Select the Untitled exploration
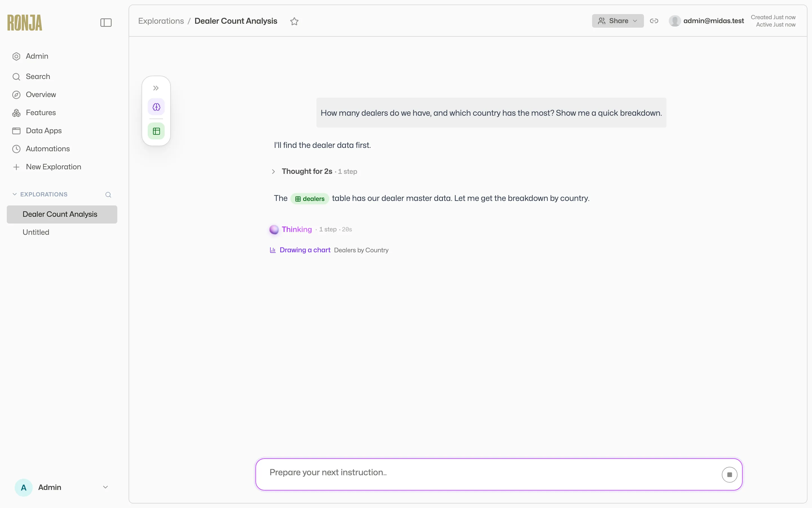 click(x=36, y=232)
